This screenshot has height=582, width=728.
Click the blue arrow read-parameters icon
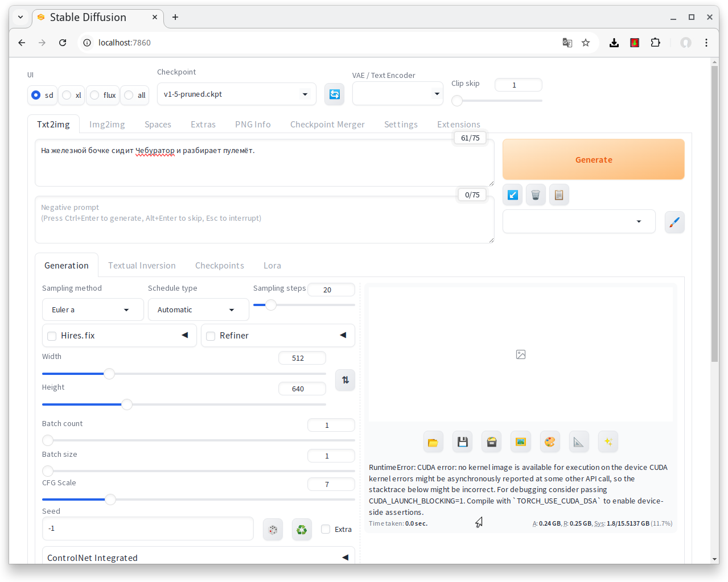(513, 195)
